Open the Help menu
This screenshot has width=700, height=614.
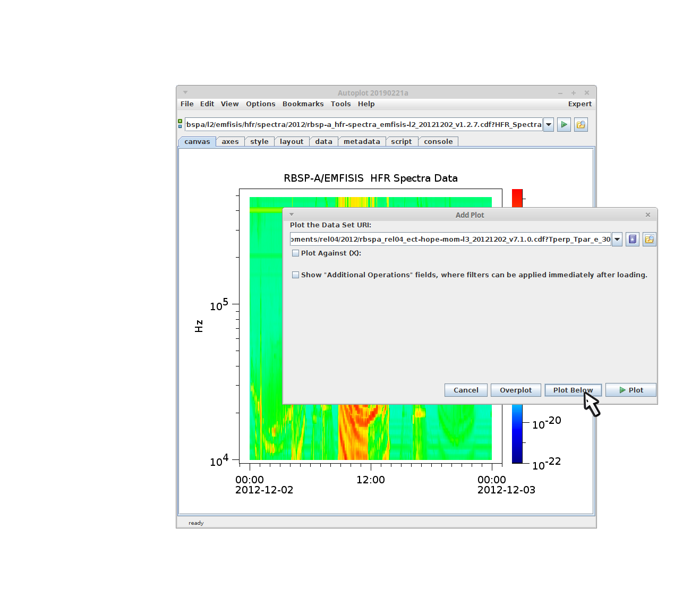[366, 104]
